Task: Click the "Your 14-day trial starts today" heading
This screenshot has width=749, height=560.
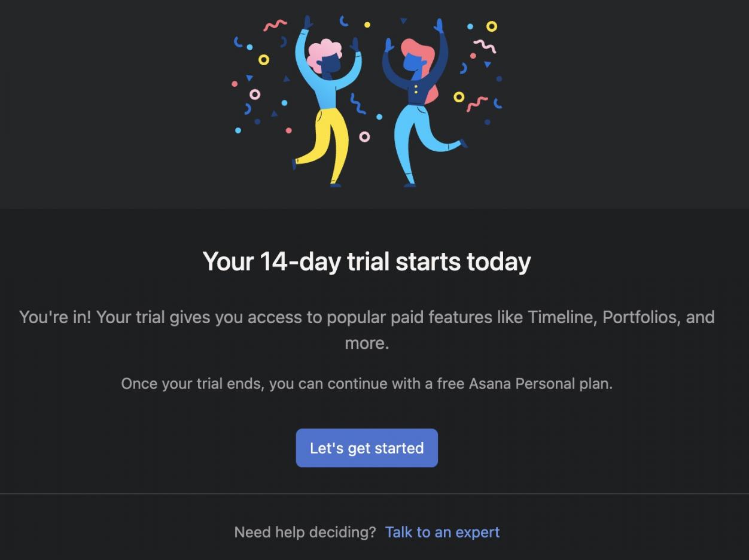Action: tap(367, 261)
